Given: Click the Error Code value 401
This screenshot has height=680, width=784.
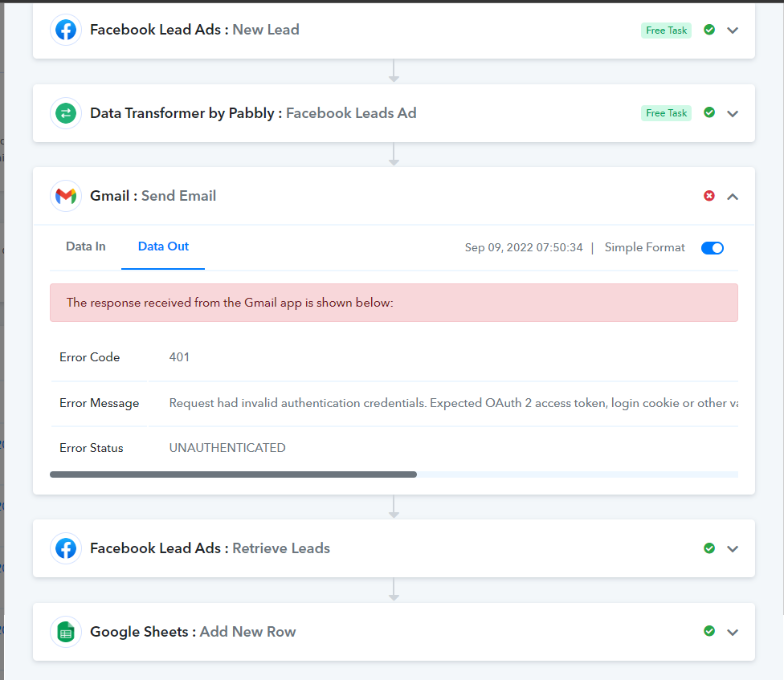Looking at the screenshot, I should tap(179, 357).
